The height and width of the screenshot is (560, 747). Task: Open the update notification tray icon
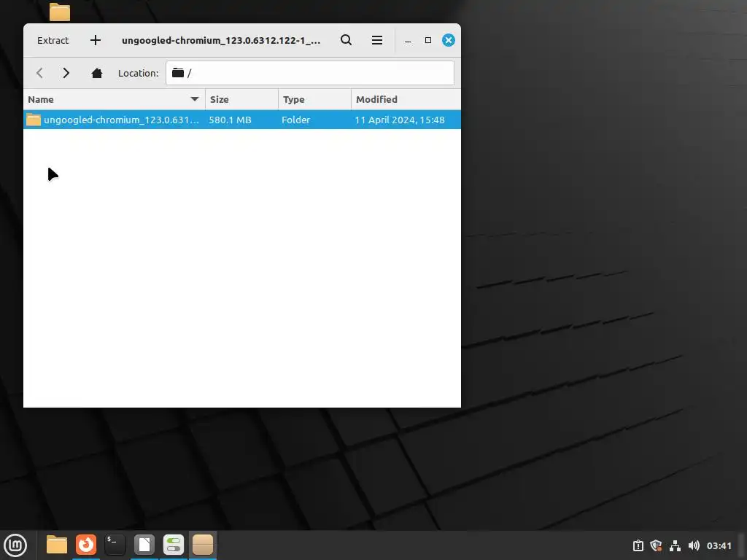638,545
